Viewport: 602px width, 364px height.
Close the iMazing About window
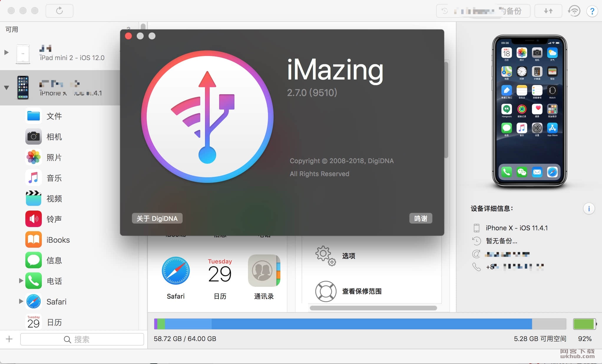[x=128, y=36]
